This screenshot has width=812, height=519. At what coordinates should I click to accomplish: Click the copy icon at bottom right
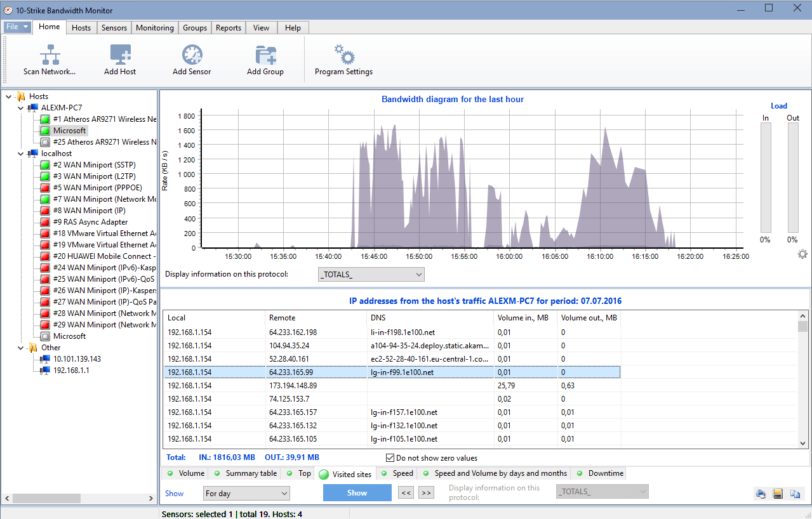tap(795, 494)
